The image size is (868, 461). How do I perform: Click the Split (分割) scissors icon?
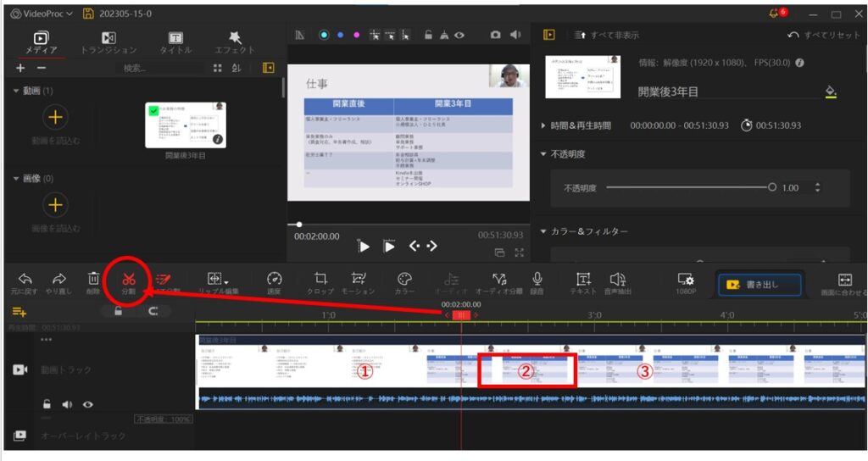(129, 279)
